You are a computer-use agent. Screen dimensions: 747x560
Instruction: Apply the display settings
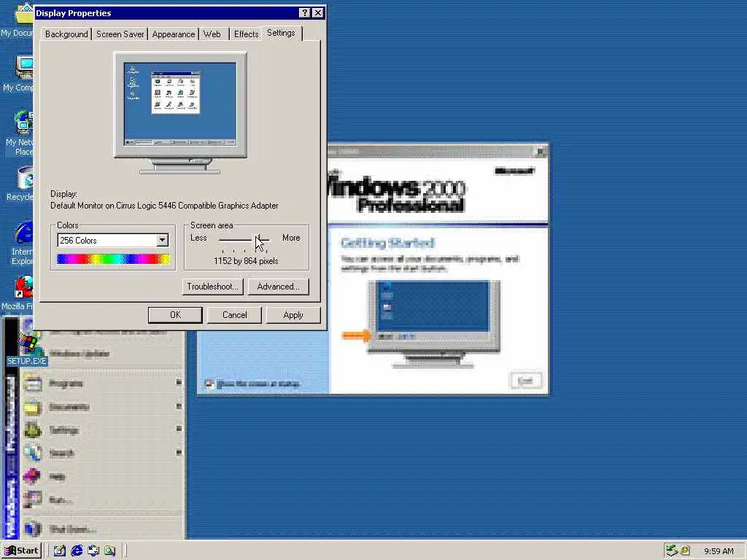point(293,315)
